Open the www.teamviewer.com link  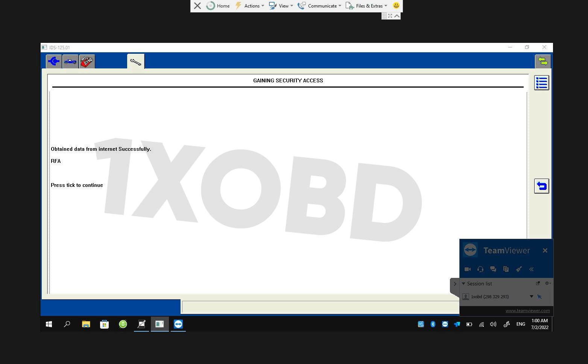(527, 311)
